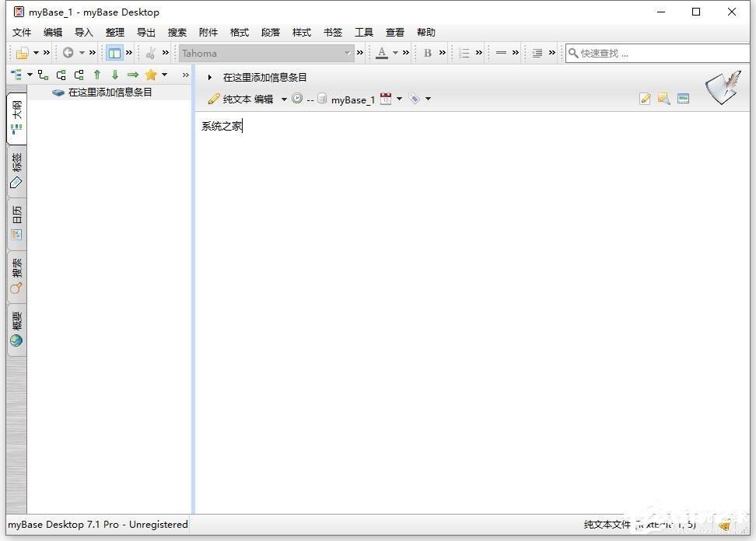Click the calendar icon

[386, 99]
